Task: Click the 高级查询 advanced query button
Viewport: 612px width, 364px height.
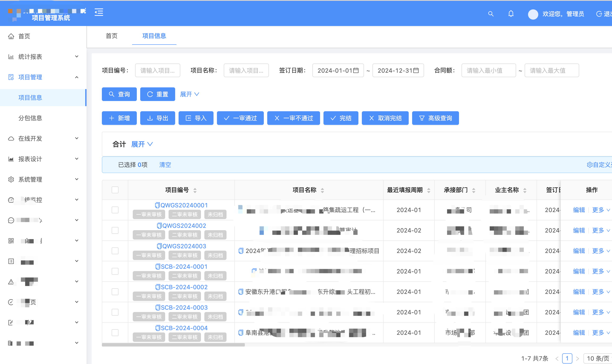Action: coord(436,118)
